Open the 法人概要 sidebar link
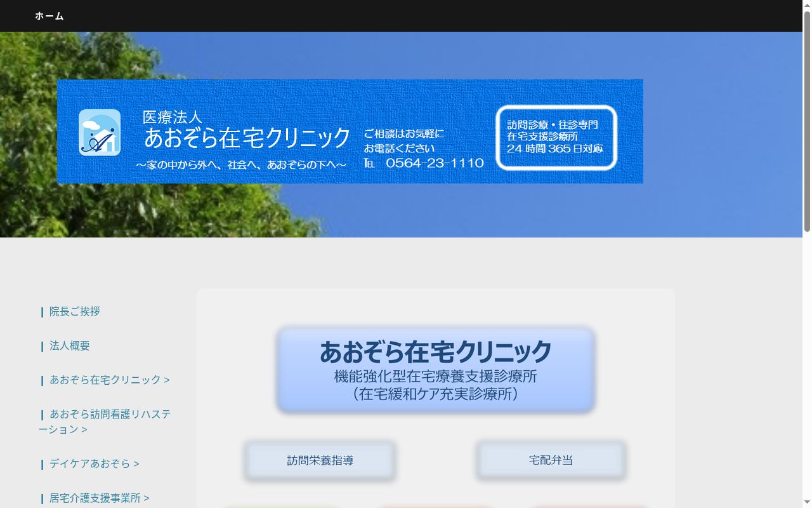Image resolution: width=812 pixels, height=508 pixels. [x=70, y=345]
